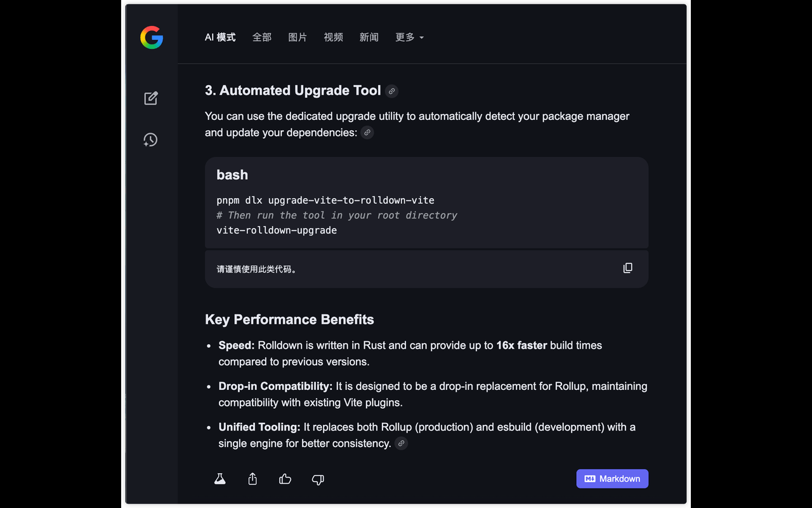This screenshot has width=812, height=508.
Task: Copy the bash code snippet
Action: click(x=627, y=268)
